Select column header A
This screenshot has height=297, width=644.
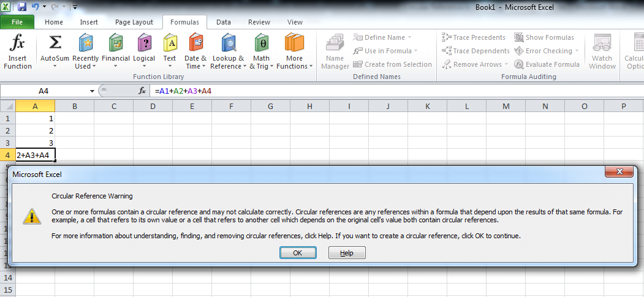(x=36, y=107)
